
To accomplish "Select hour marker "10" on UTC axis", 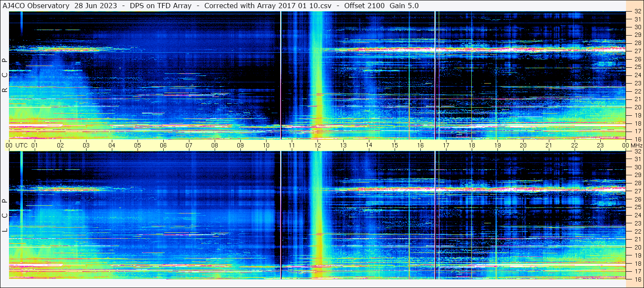I will coord(266,145).
